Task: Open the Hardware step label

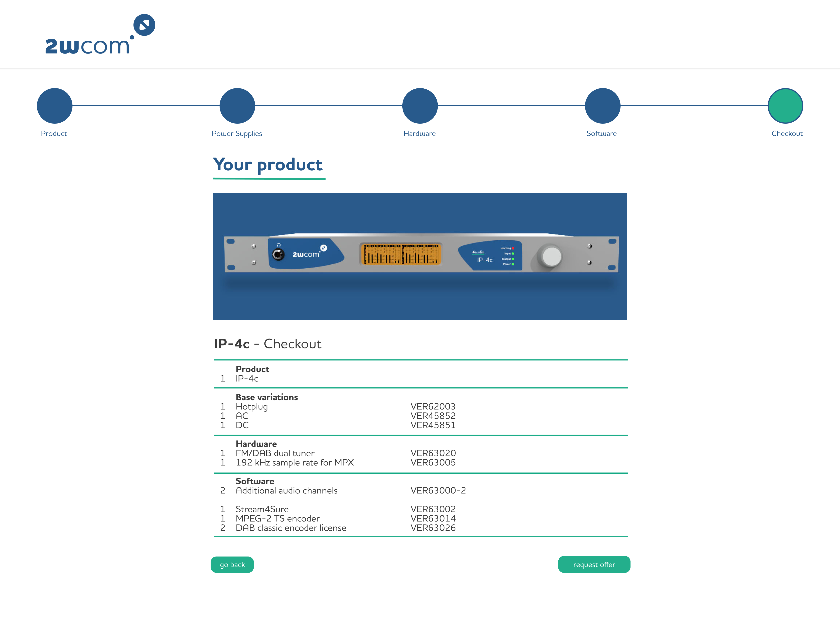Action: pos(420,133)
